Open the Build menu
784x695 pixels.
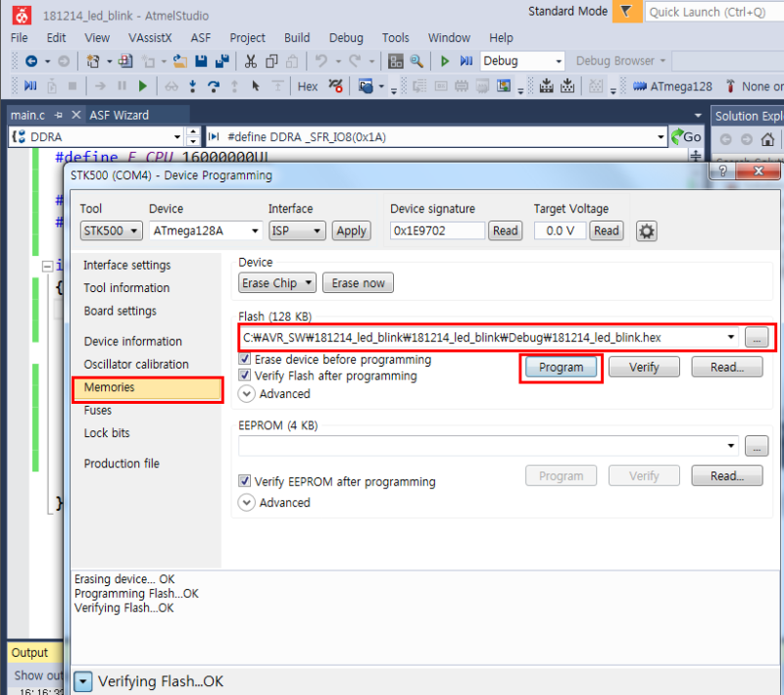(297, 38)
